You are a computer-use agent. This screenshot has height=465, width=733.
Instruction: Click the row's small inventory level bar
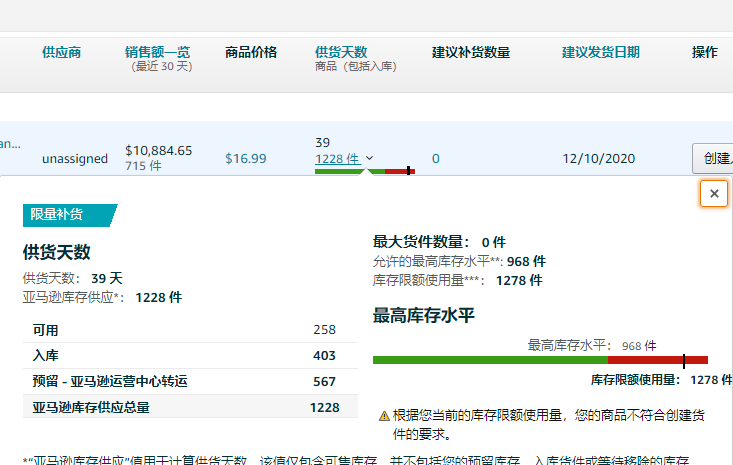[365, 171]
